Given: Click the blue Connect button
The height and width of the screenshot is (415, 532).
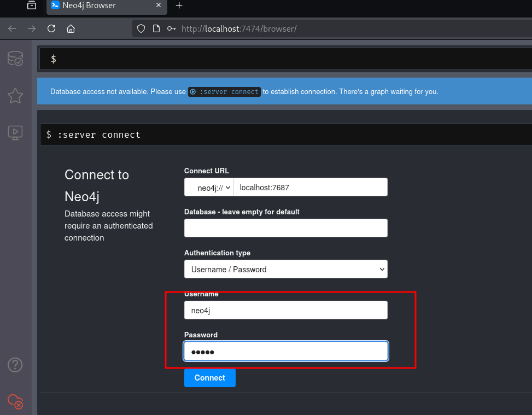Looking at the screenshot, I should (209, 378).
